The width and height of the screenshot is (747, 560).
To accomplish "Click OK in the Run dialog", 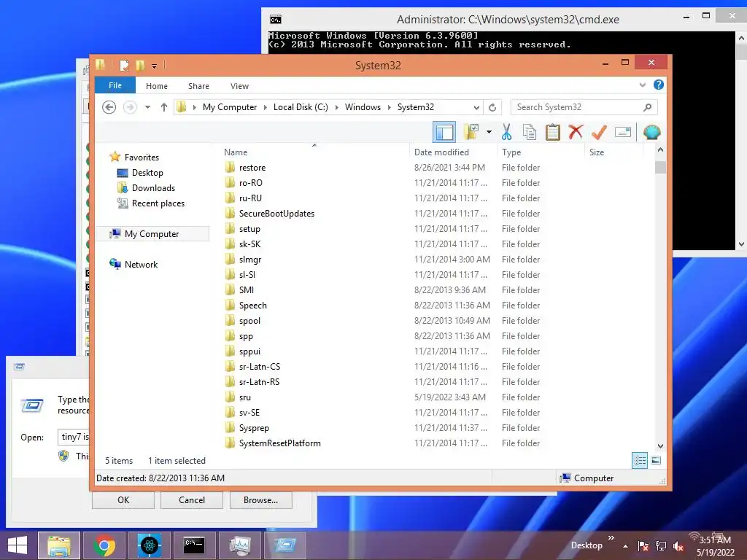I will point(123,500).
